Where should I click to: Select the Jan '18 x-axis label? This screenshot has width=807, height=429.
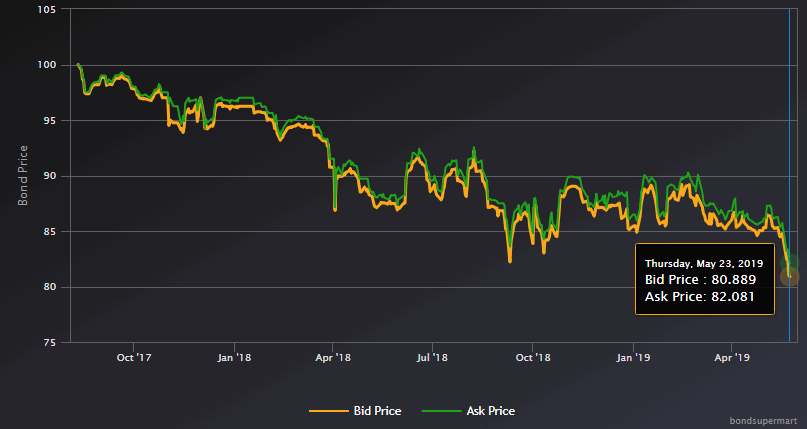pyautogui.click(x=232, y=357)
